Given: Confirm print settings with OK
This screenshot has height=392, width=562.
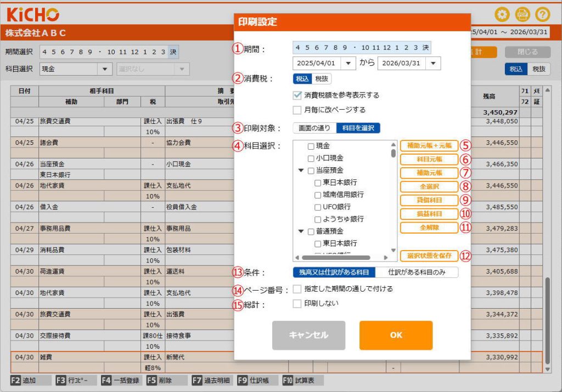Looking at the screenshot, I should [396, 335].
